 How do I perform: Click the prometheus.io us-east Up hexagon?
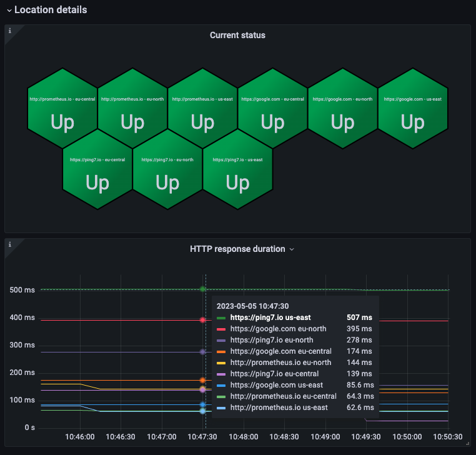[202, 109]
